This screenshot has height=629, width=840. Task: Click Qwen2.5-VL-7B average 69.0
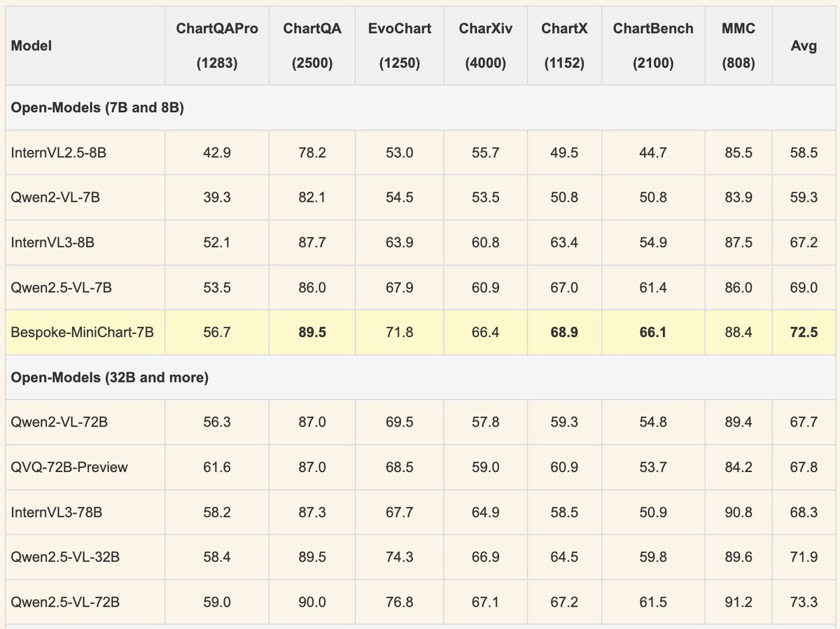point(803,287)
